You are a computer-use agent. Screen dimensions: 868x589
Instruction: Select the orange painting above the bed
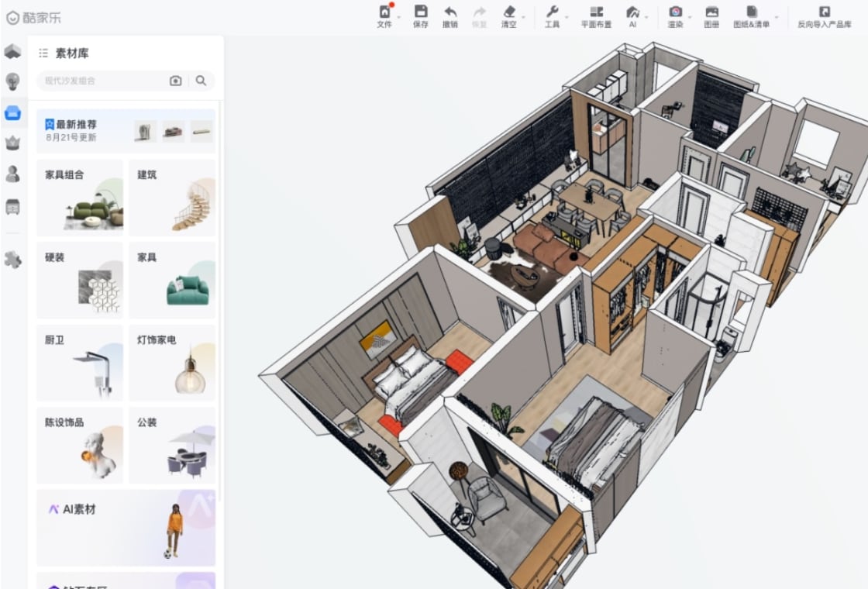(377, 338)
